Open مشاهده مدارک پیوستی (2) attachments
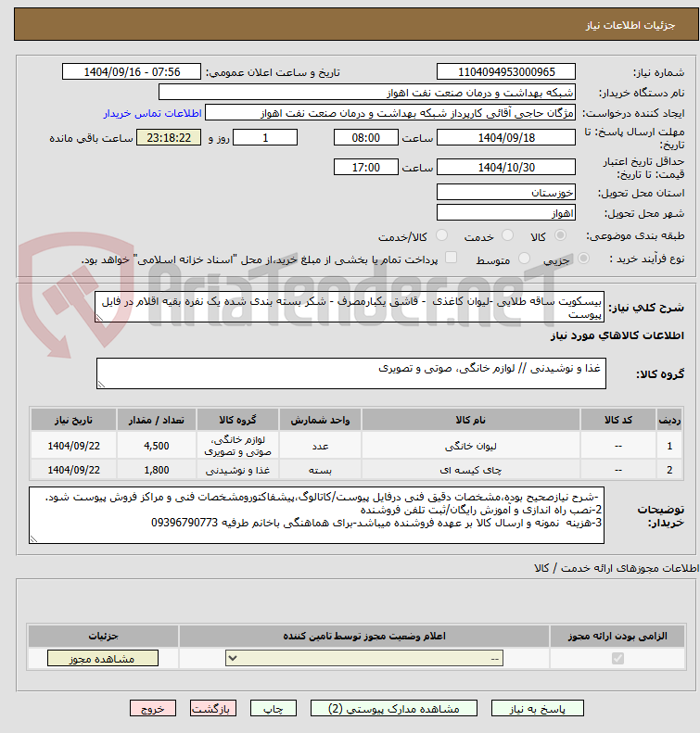This screenshot has width=700, height=733. pos(394,709)
